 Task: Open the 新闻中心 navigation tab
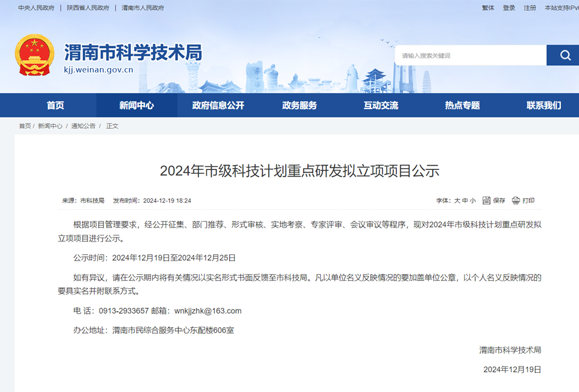click(x=136, y=105)
